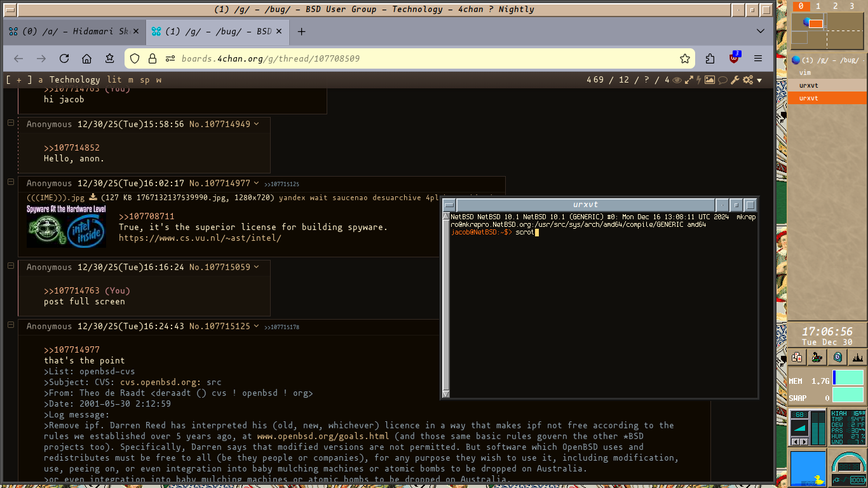Click the urxvt window scrollbar up arrow
This screenshot has width=868, height=488.
(x=446, y=217)
